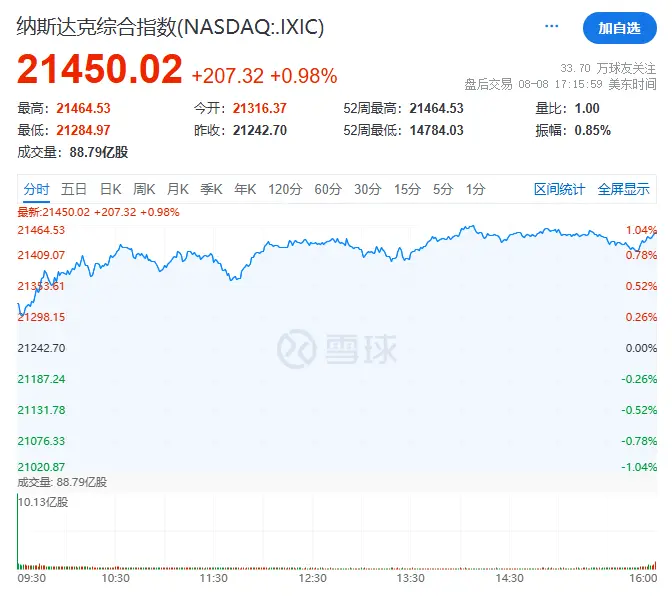Click the current price 21450.02

coord(99,69)
